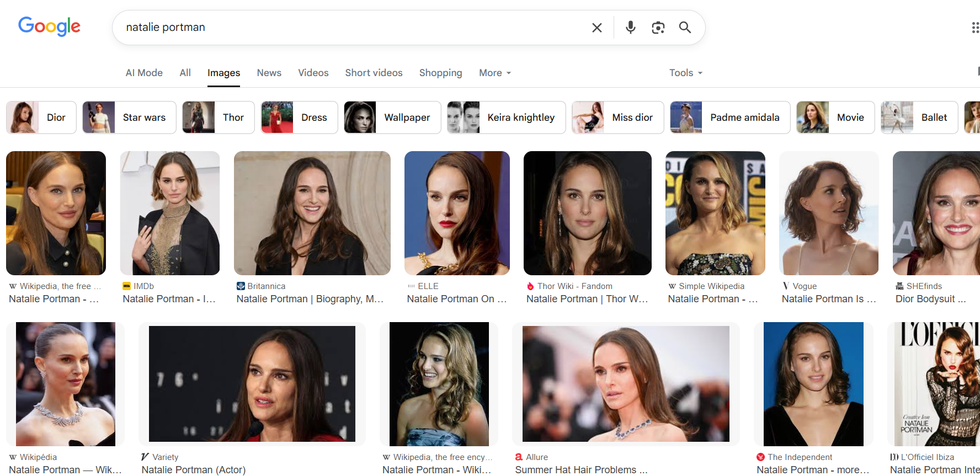The width and height of the screenshot is (980, 476).
Task: Expand the More search categories menu
Action: (495, 73)
